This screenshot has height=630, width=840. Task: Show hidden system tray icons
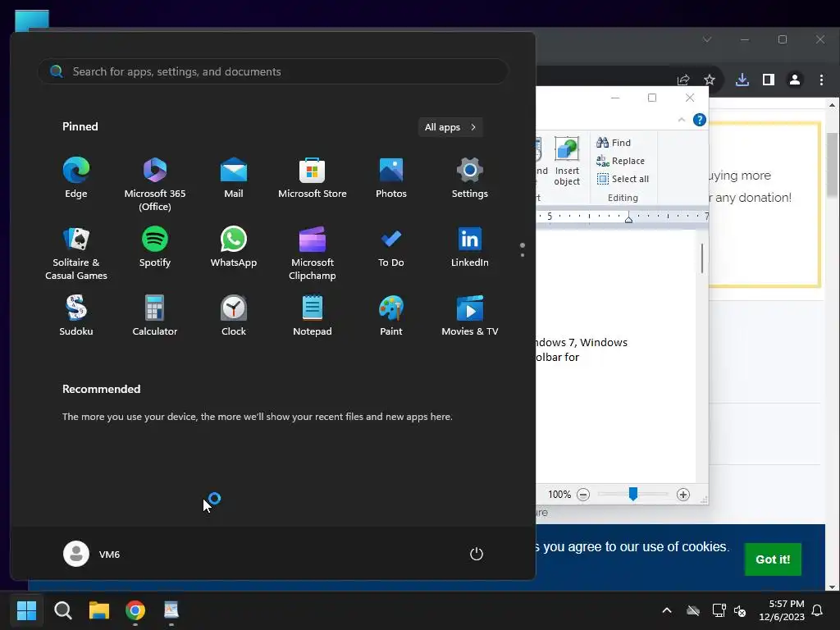(667, 610)
